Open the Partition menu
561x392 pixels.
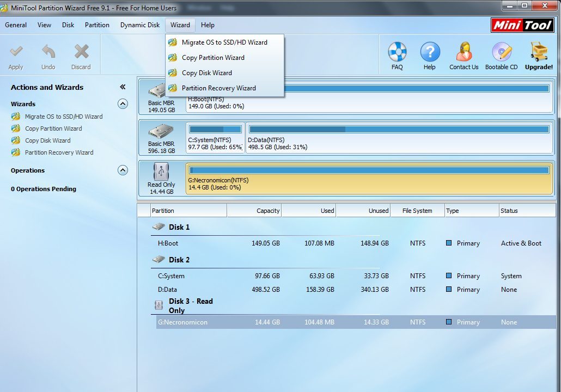tap(97, 25)
